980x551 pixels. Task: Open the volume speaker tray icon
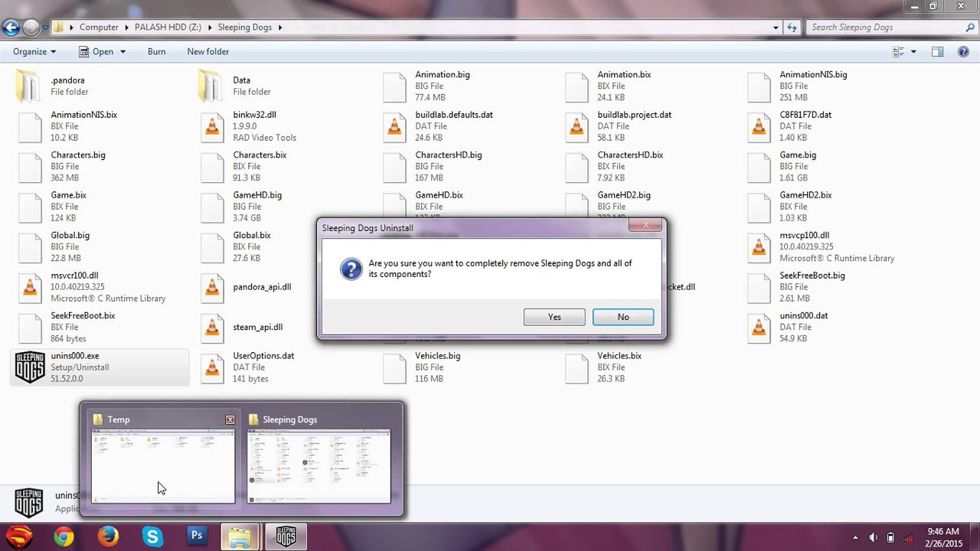click(873, 537)
